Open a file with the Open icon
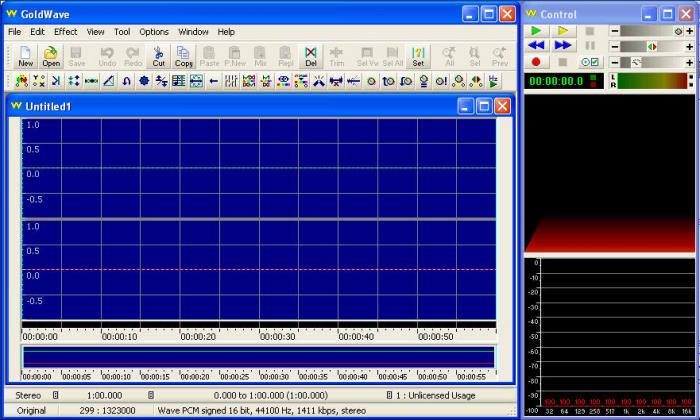 [51, 56]
